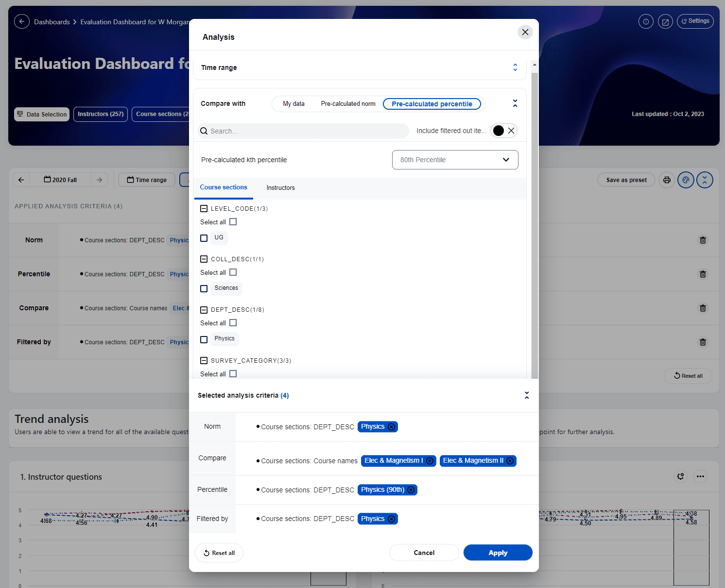Viewport: 725px width, 588px height.
Task: Select Pre-calculated norm option
Action: pos(348,104)
